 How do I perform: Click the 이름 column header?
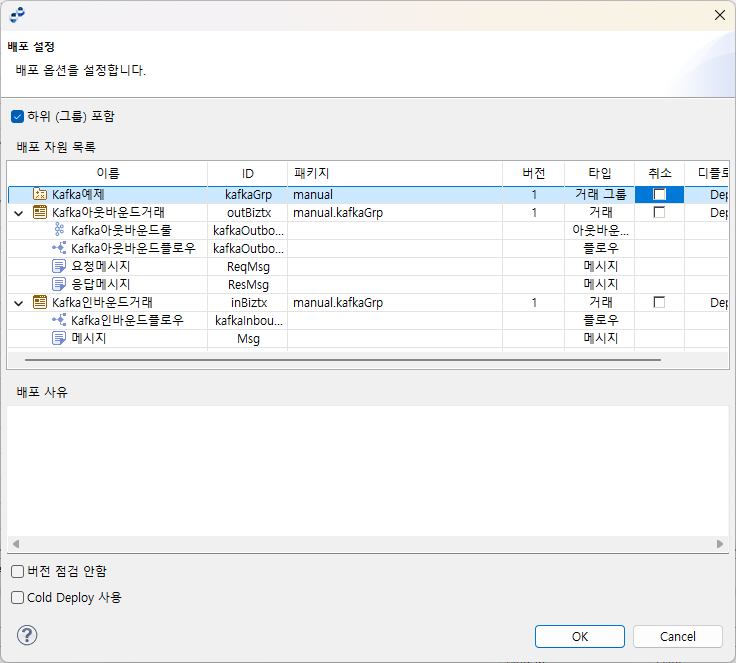(x=107, y=173)
